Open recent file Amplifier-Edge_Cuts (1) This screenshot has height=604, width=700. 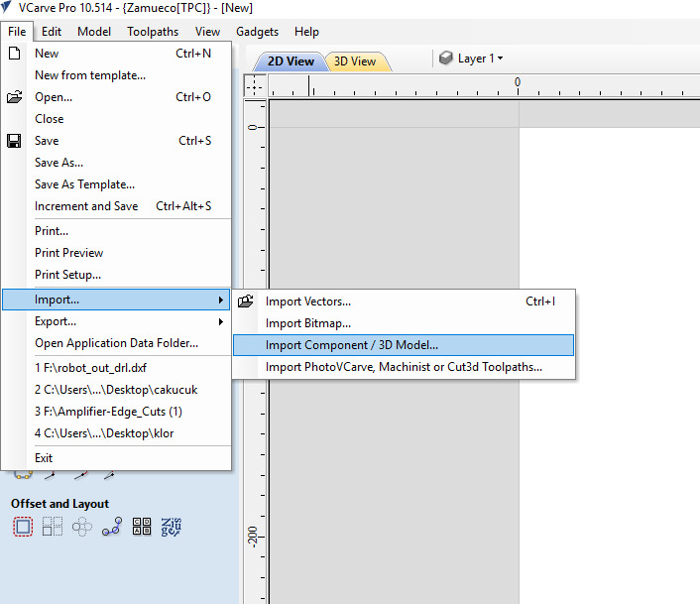[x=116, y=412]
